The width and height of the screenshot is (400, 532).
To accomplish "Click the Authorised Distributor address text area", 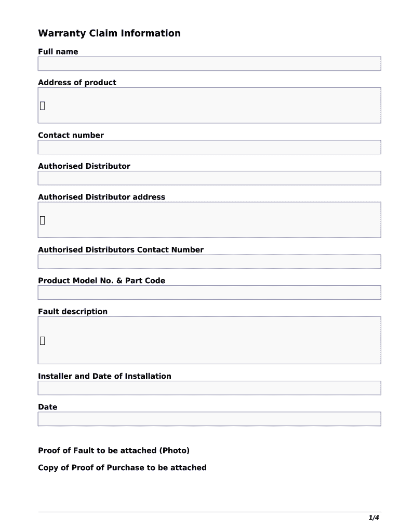I will tap(209, 220).
